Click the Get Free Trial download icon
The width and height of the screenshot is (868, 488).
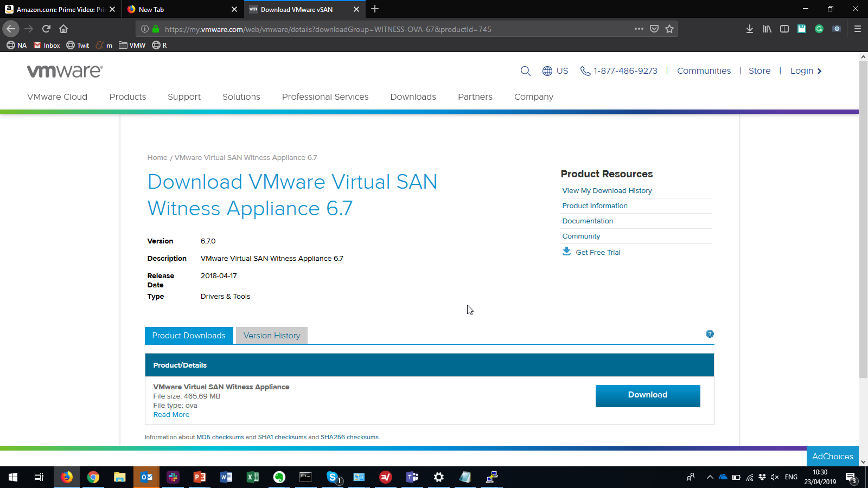click(566, 252)
